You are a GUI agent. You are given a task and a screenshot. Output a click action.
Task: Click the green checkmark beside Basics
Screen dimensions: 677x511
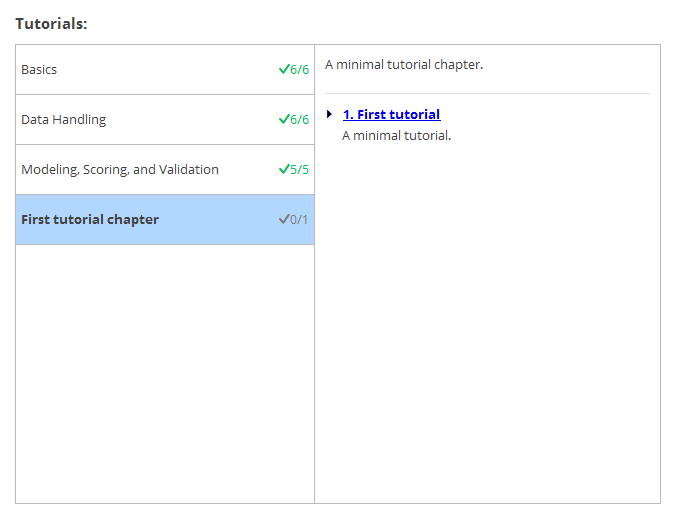[283, 70]
